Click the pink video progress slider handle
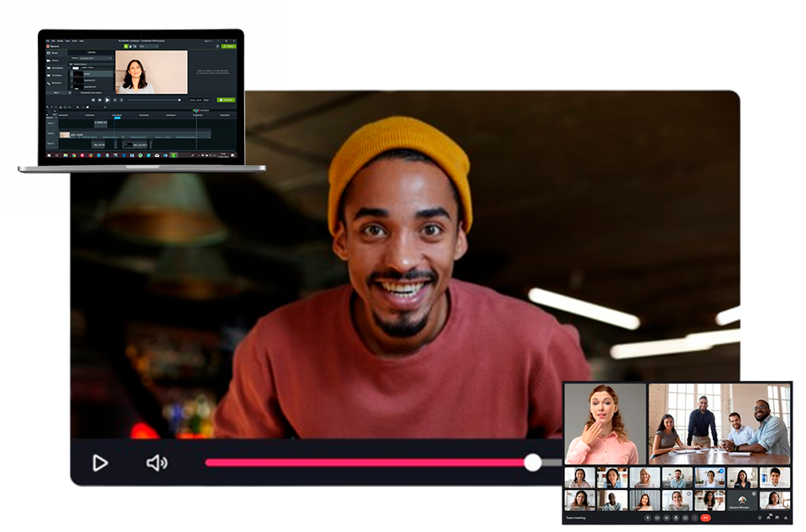806x532 pixels. click(x=532, y=462)
